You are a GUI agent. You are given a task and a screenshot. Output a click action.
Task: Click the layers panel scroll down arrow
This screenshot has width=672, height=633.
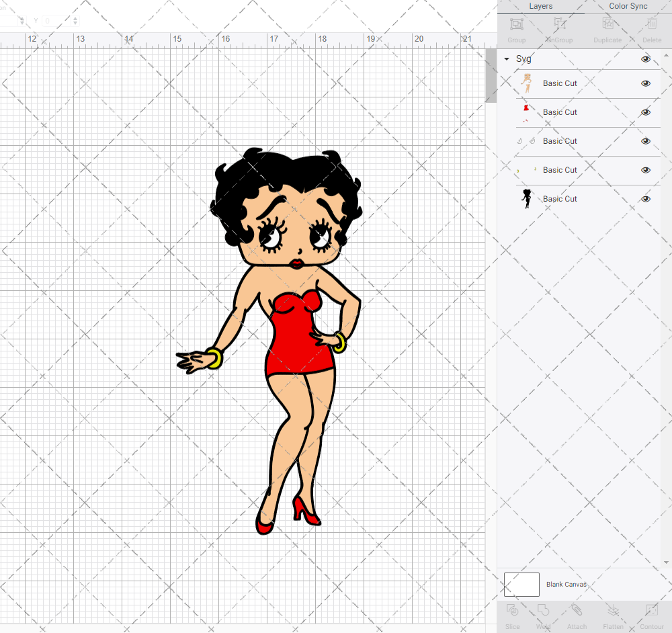[665, 562]
